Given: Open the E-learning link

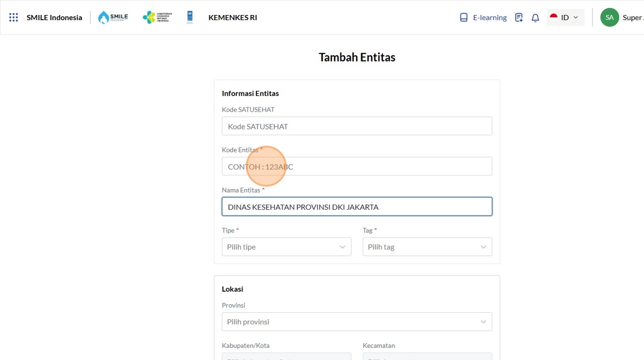Looking at the screenshot, I should [489, 17].
